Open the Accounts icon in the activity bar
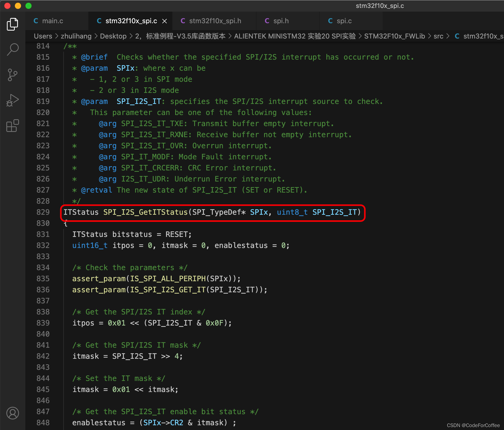Image resolution: width=504 pixels, height=430 pixels. click(x=13, y=413)
